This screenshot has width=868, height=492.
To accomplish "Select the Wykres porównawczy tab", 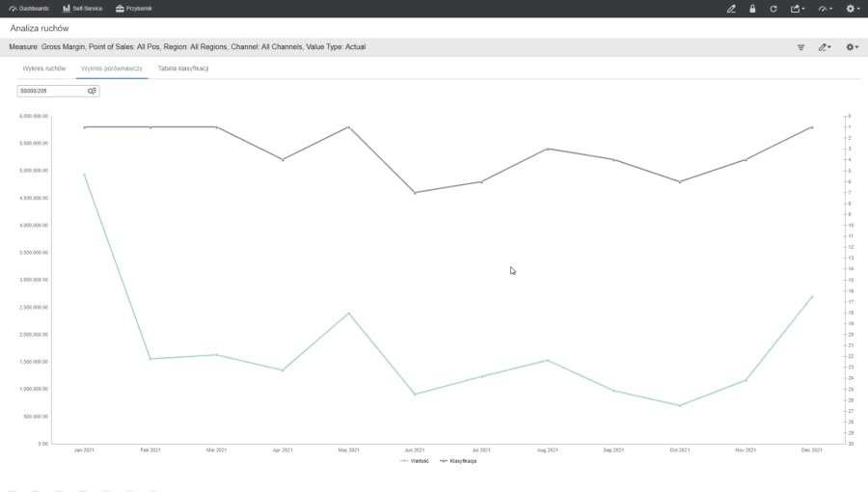I will point(112,68).
